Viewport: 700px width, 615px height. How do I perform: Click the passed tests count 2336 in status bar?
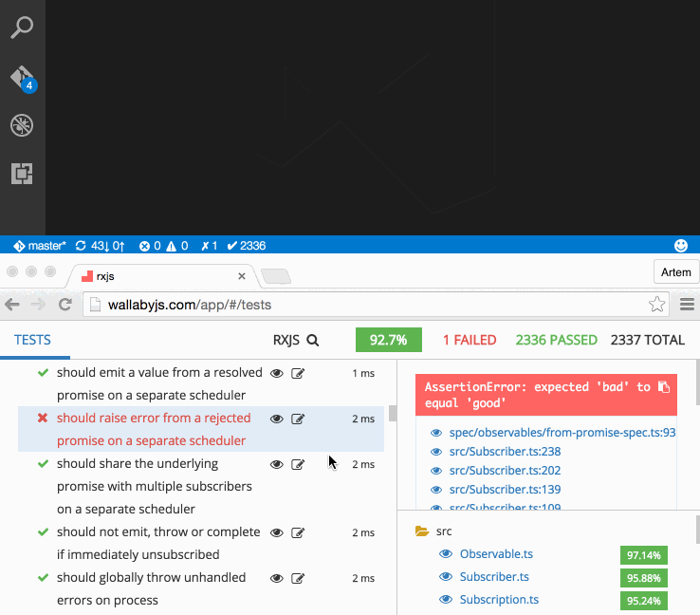247,246
